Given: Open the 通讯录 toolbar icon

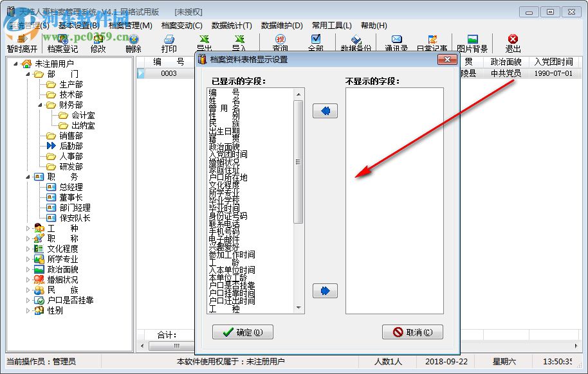Looking at the screenshot, I should [396, 43].
